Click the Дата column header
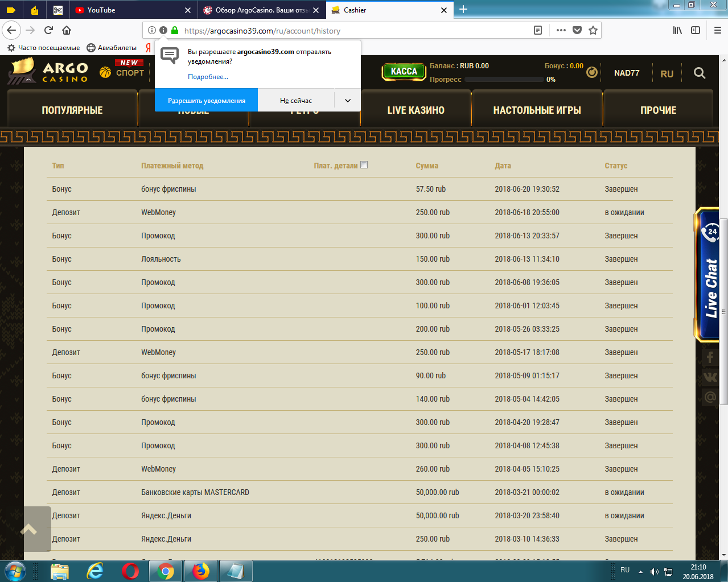Image resolution: width=728 pixels, height=582 pixels. pos(503,166)
